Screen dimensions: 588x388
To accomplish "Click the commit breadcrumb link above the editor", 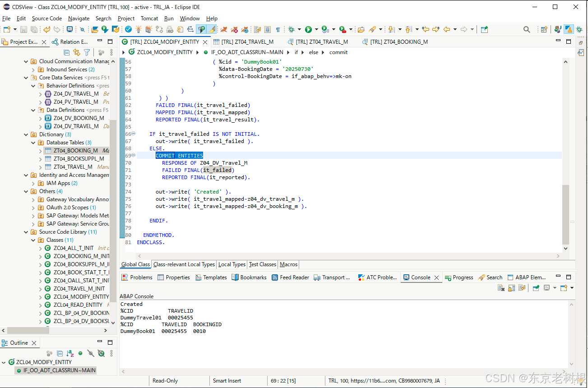I will [x=338, y=52].
